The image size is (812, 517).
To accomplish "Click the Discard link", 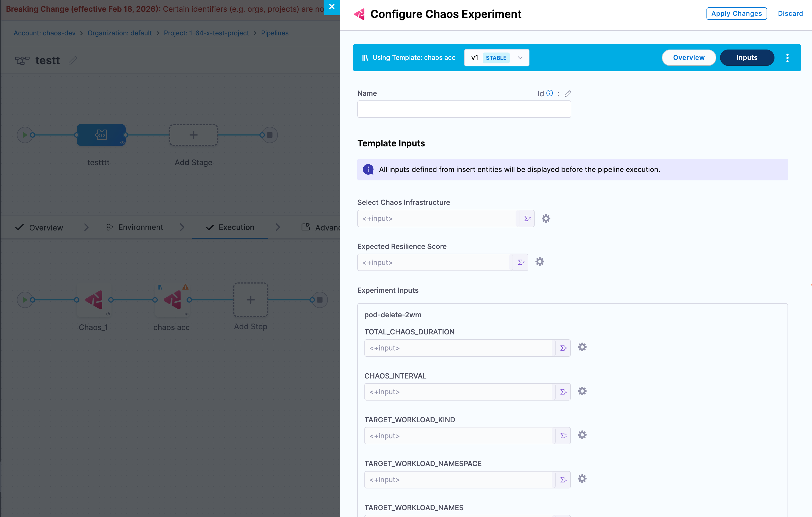I will [790, 14].
